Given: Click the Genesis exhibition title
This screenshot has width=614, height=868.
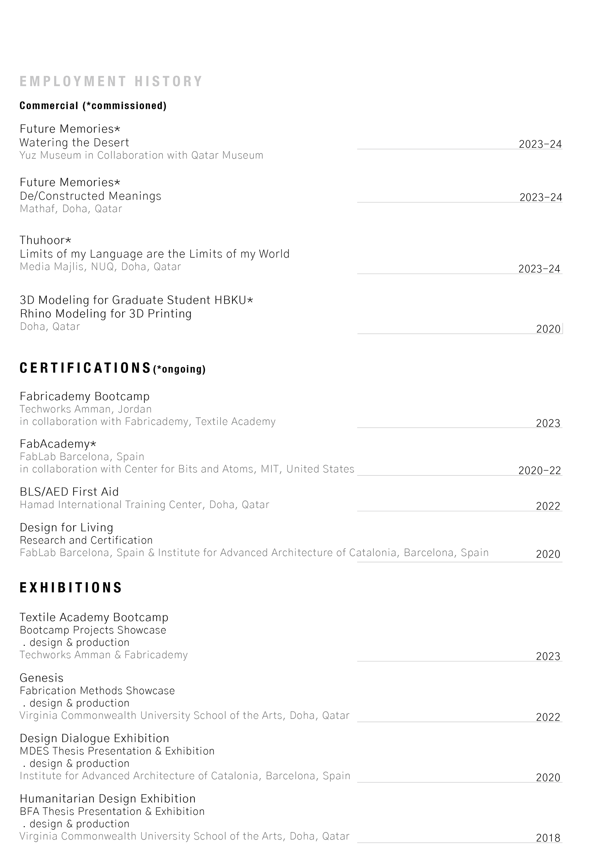Looking at the screenshot, I should (x=42, y=678).
